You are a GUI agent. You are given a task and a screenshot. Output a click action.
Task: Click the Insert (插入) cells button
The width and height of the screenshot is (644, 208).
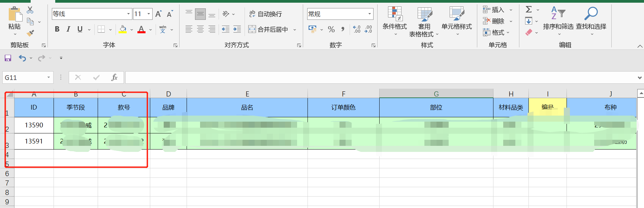point(494,10)
